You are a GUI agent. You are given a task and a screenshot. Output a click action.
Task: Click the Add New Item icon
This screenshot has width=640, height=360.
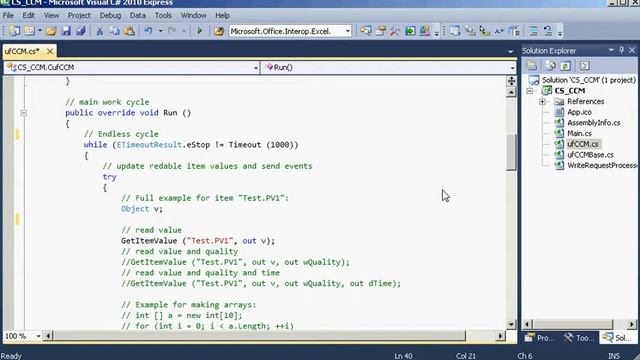coord(30,31)
